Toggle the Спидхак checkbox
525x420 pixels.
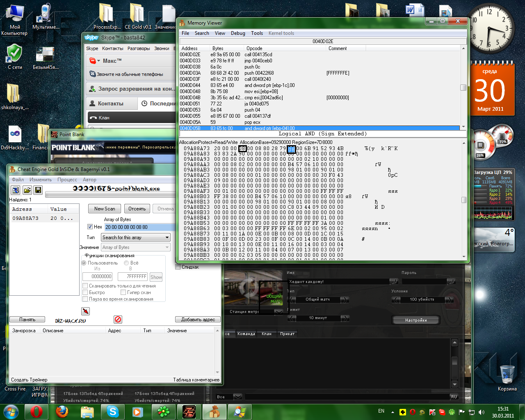click(178, 267)
